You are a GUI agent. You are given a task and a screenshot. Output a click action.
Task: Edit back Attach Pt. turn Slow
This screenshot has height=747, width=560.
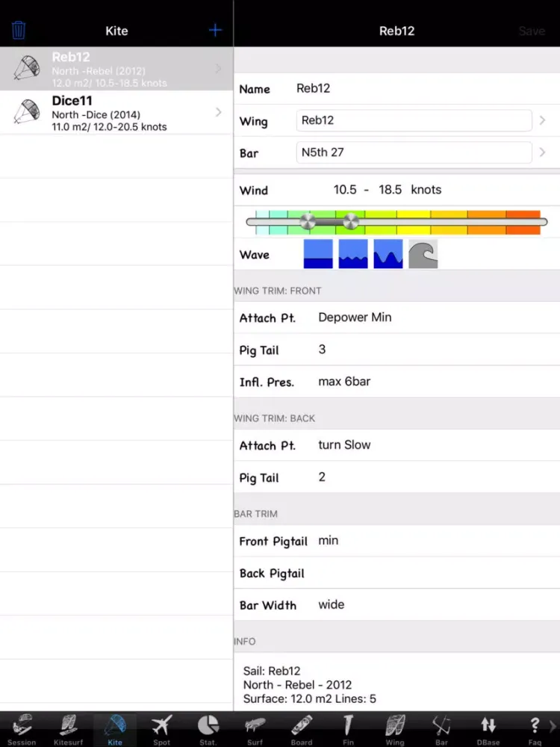tap(344, 445)
